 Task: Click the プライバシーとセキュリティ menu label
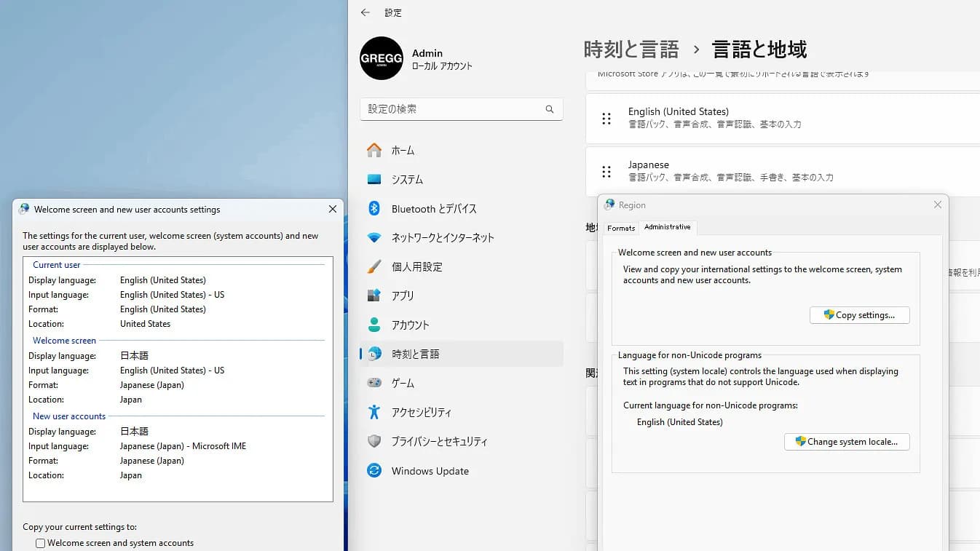tap(440, 441)
